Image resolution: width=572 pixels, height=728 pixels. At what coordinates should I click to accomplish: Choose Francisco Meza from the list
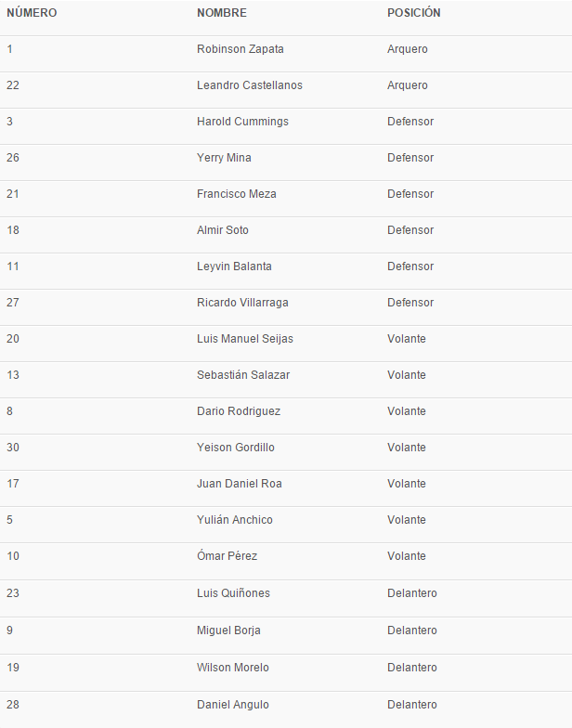(237, 194)
